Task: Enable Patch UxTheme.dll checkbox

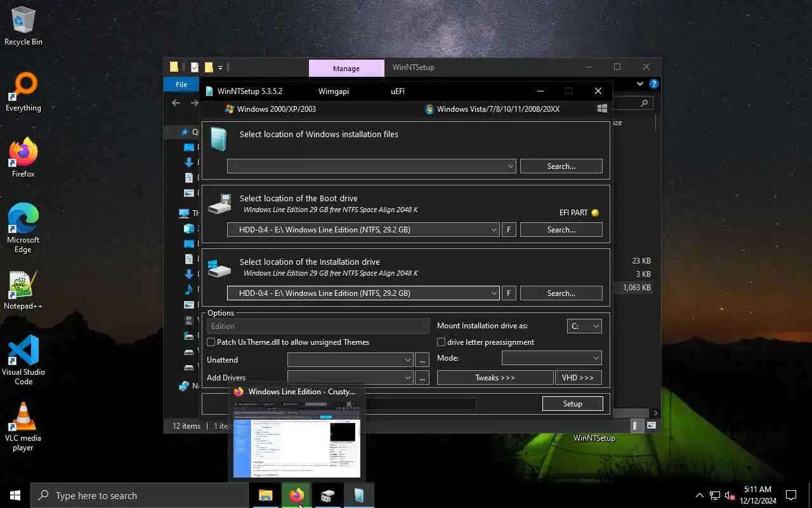Action: pos(211,342)
